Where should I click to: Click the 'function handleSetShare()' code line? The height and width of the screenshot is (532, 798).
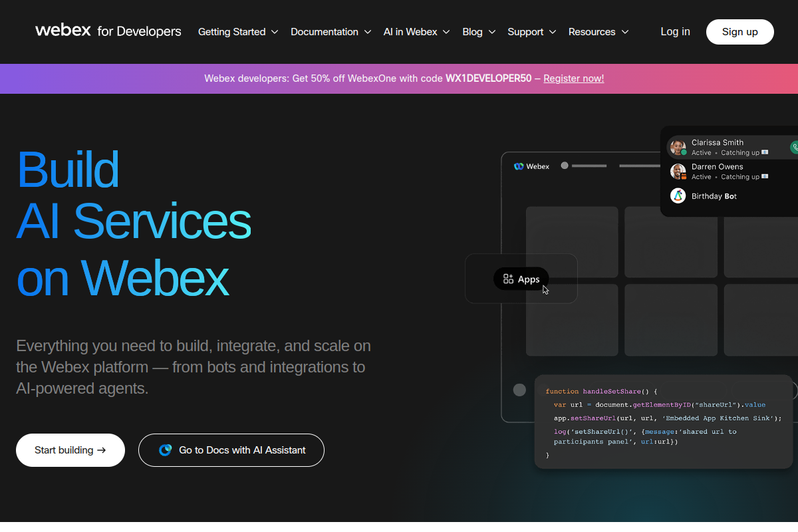(601, 391)
